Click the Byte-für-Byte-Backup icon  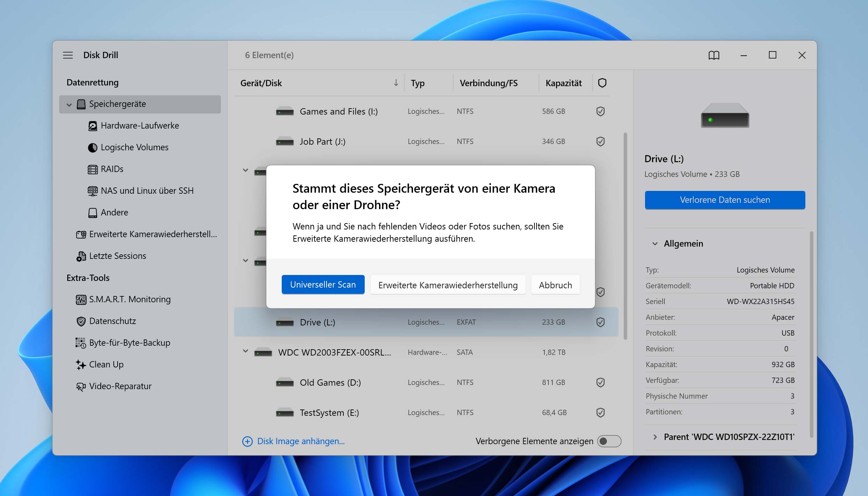pyautogui.click(x=81, y=343)
